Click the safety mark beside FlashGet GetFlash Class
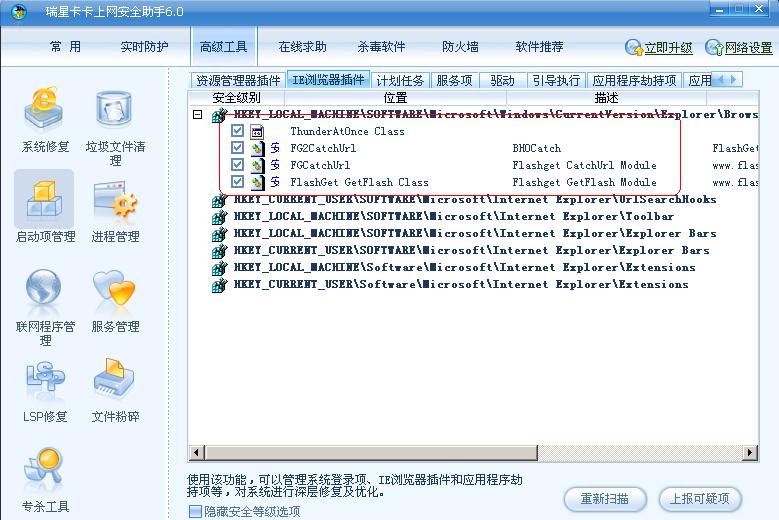Image resolution: width=779 pixels, height=520 pixels. [x=275, y=182]
